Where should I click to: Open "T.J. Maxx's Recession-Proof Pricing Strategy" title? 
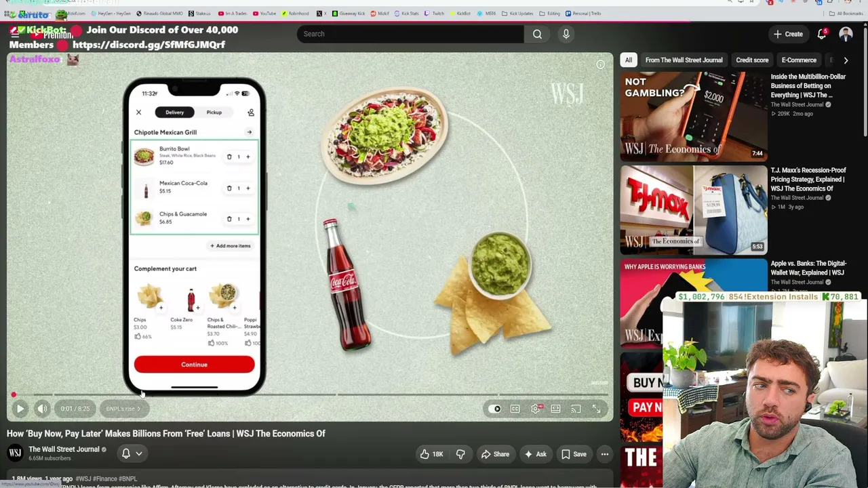(808, 179)
